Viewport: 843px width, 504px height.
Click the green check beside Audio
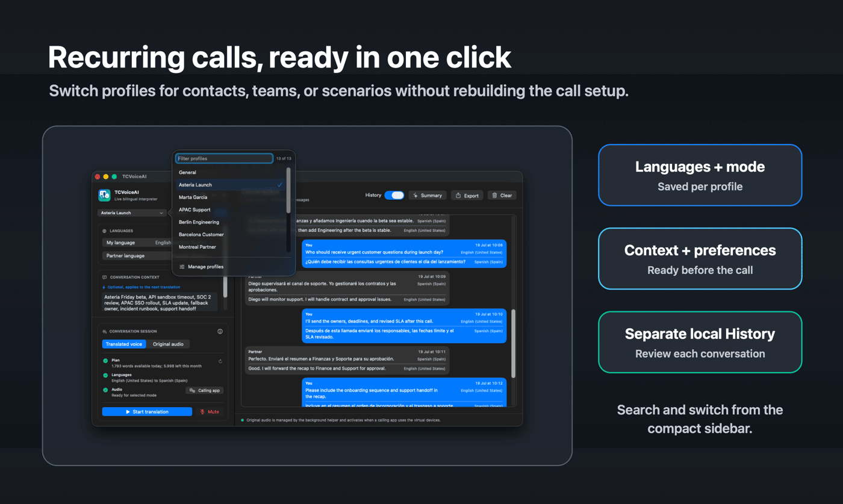[105, 390]
